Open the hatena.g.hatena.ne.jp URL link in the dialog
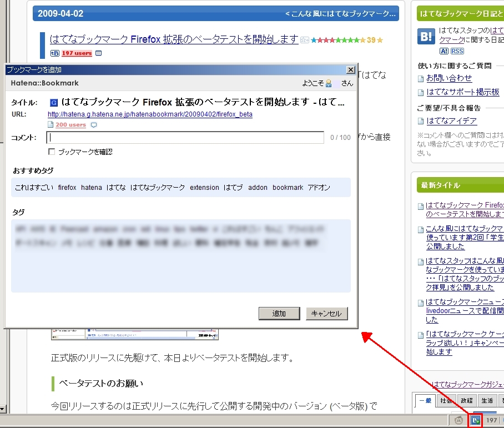 click(150, 114)
